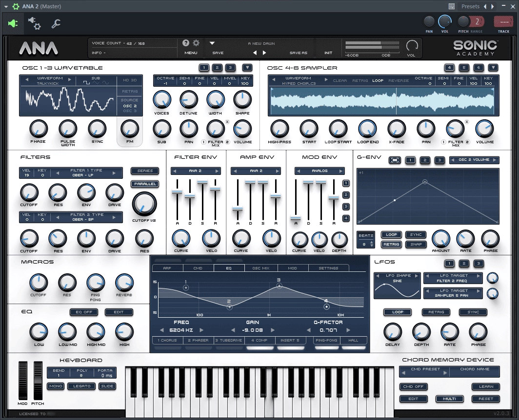This screenshot has width=519, height=420.
Task: Click the help question mark icon
Action: [x=186, y=43]
